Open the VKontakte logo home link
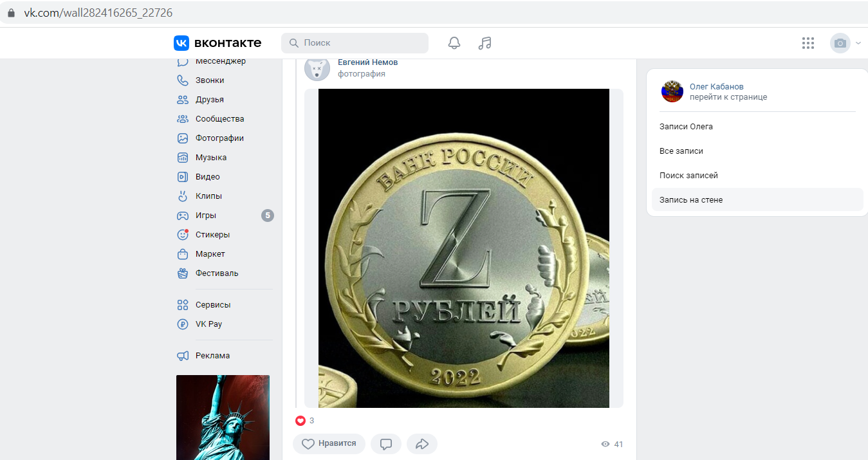The height and width of the screenshot is (460, 868). [217, 43]
